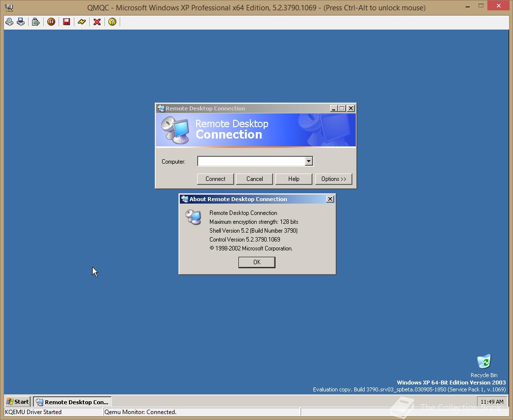This screenshot has width=513, height=420.
Task: Click the floppy drive toolbar icon
Action: (x=21, y=22)
